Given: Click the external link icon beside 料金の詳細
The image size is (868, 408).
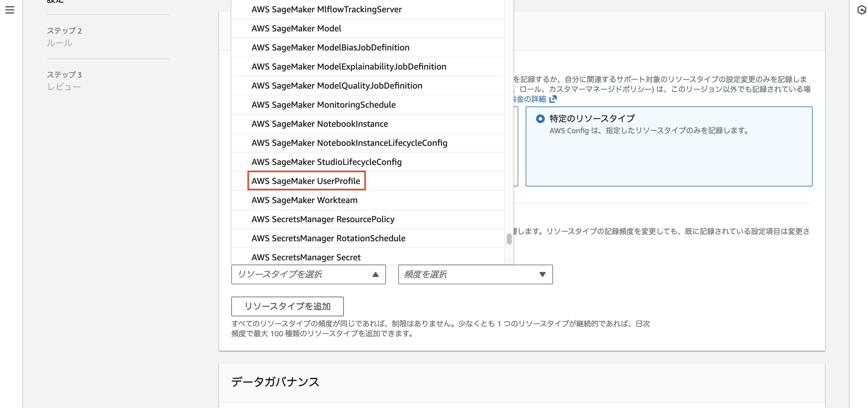Looking at the screenshot, I should click(x=554, y=99).
